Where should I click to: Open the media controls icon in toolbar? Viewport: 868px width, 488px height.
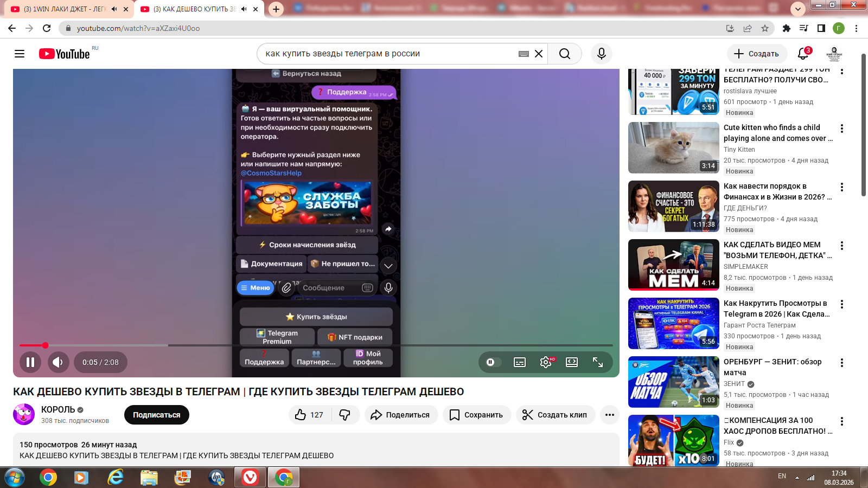(804, 28)
